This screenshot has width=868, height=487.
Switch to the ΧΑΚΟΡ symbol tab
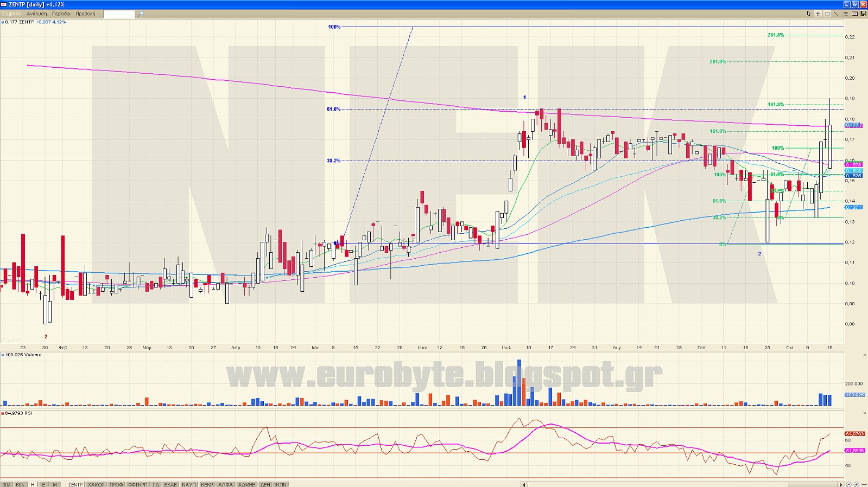tap(96, 484)
